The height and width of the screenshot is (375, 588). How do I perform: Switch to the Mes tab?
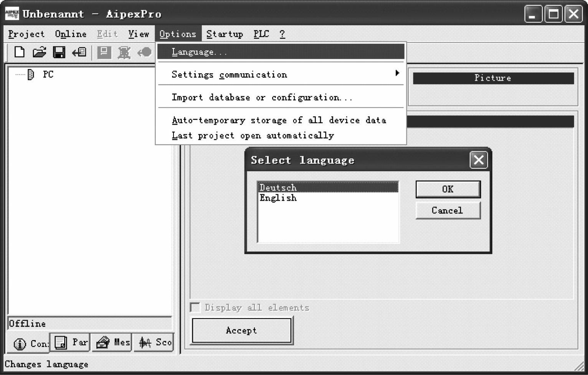pos(112,342)
